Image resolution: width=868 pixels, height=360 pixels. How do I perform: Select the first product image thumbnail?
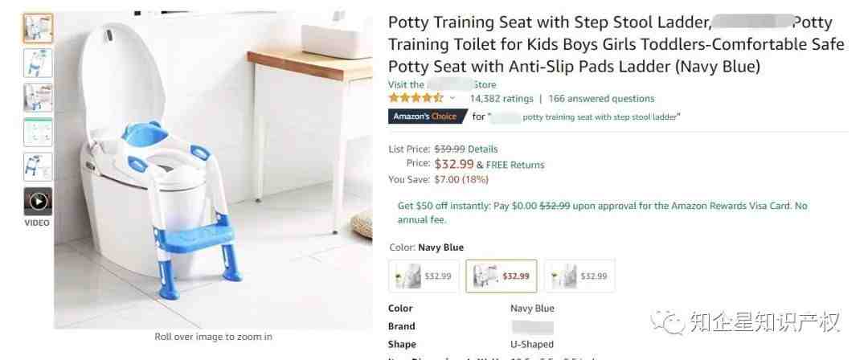[38, 28]
